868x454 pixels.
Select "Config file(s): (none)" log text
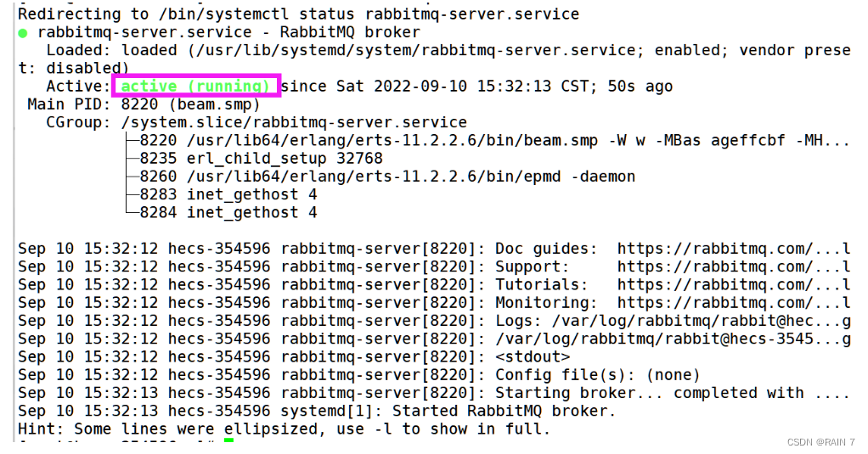597,375
